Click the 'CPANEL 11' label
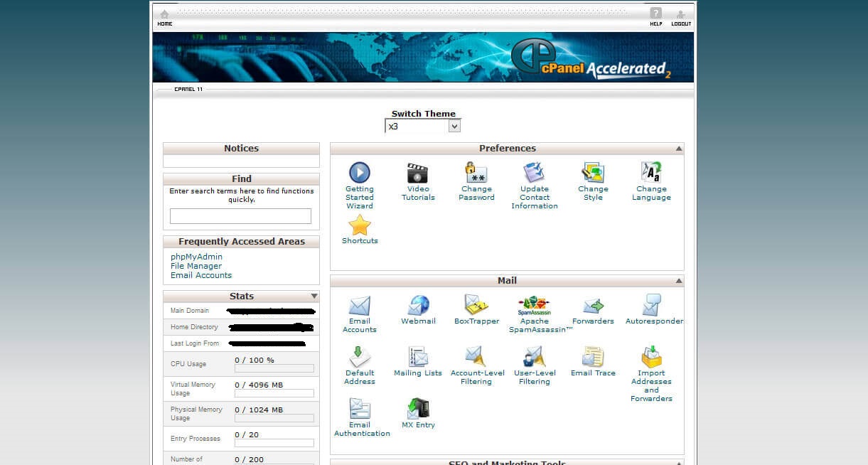The height and width of the screenshot is (465, 868). [x=188, y=89]
